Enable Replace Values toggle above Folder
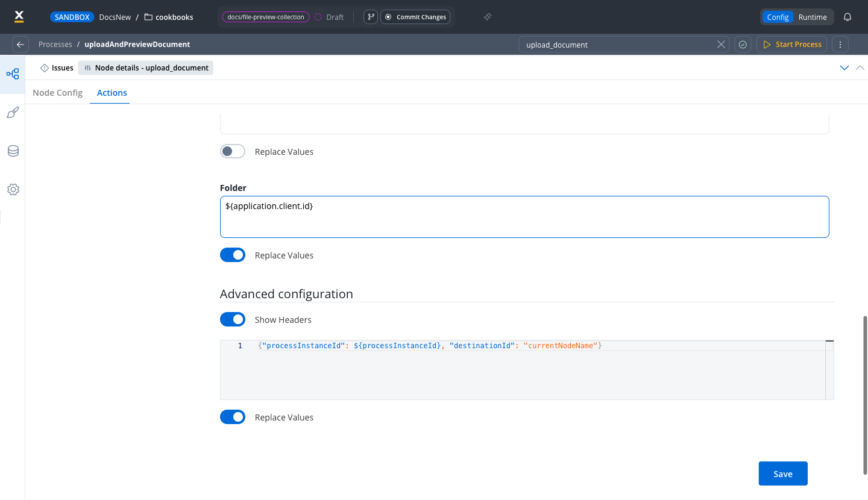Image resolution: width=868 pixels, height=500 pixels. (233, 152)
